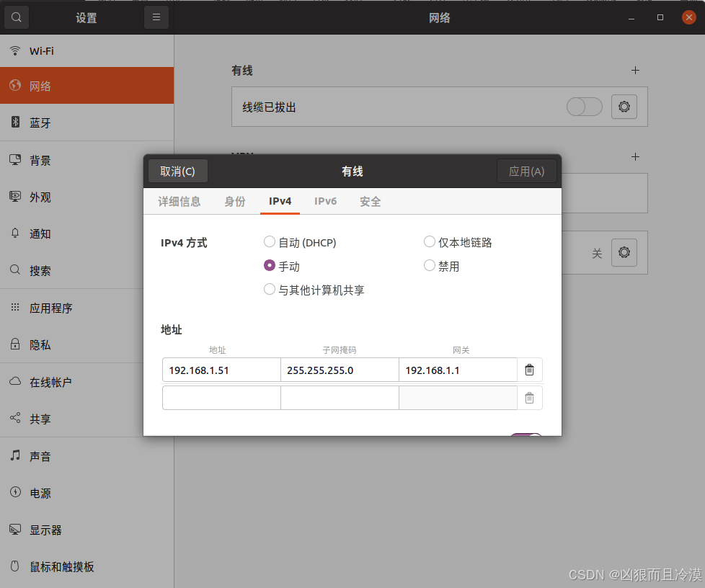Click empty gateway field in second row
This screenshot has width=705, height=588.
458,398
